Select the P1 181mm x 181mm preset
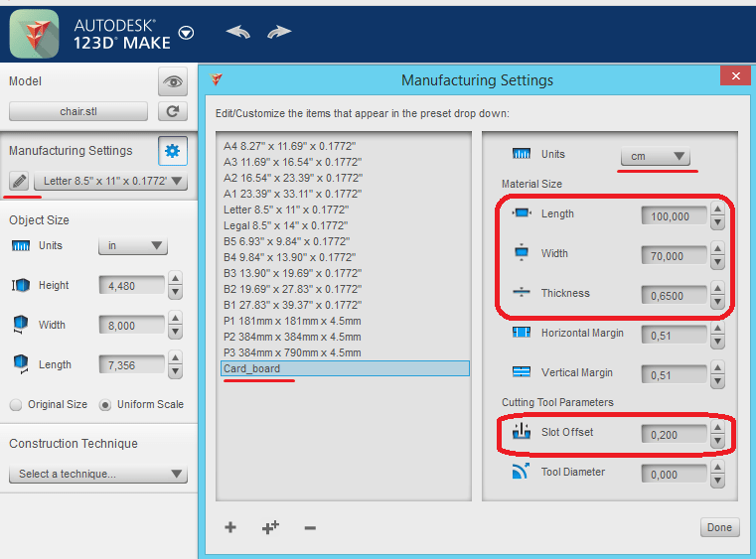Screen dimensions: 756x559 point(292,321)
